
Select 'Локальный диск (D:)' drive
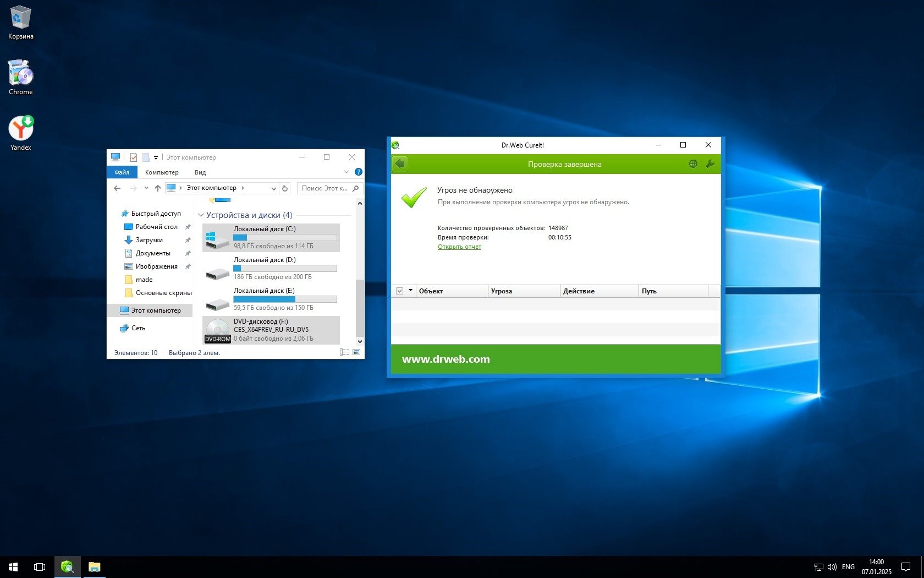click(x=271, y=268)
